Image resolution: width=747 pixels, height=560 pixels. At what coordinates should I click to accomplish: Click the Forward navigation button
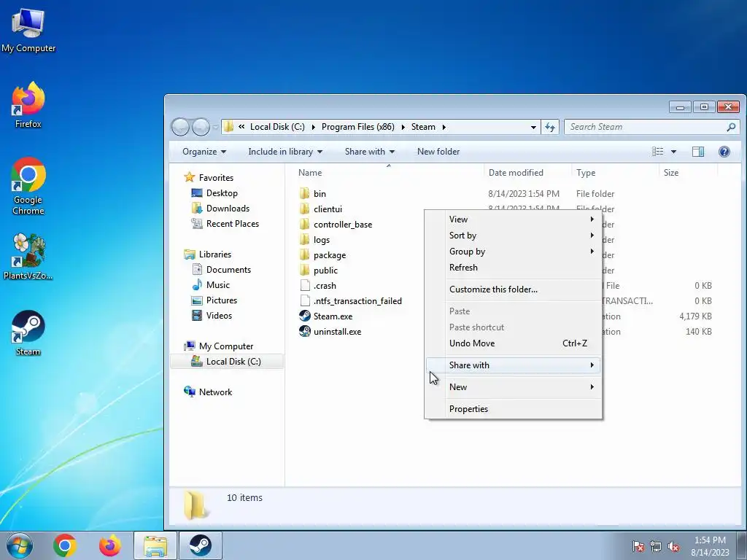coord(201,127)
